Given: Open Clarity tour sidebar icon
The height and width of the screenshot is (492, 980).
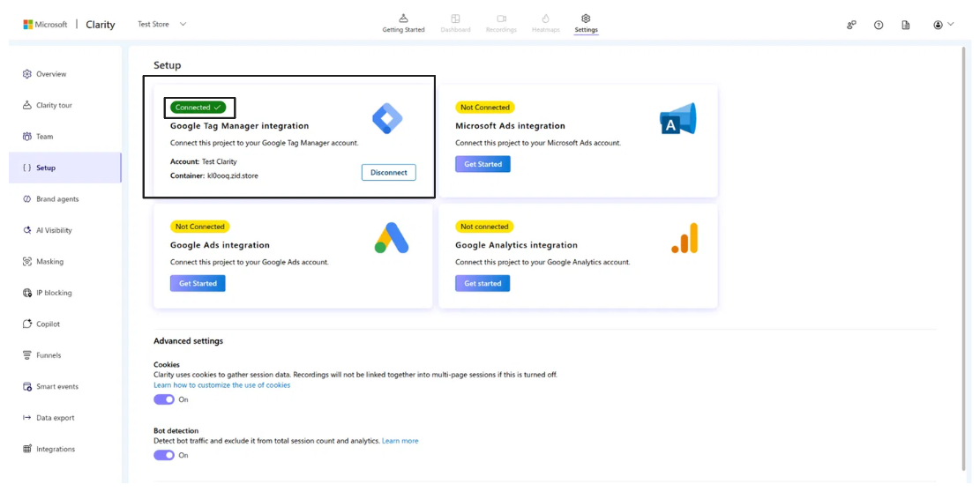Looking at the screenshot, I should pos(26,105).
